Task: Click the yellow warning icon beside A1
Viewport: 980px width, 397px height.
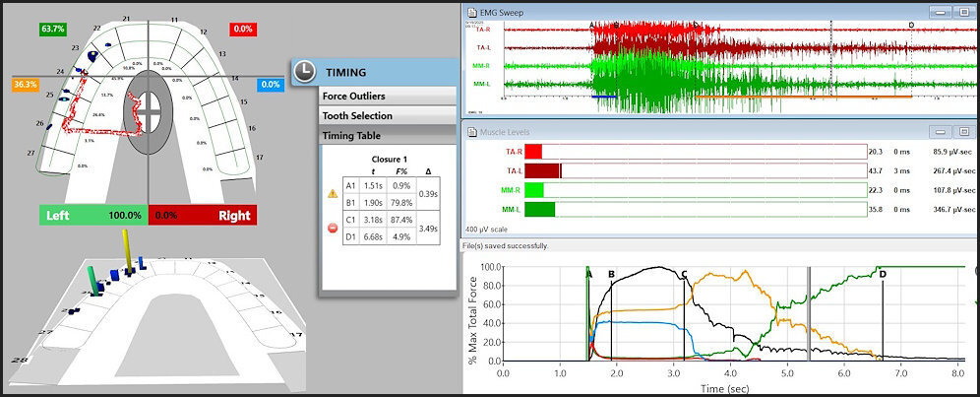Action: [x=332, y=194]
